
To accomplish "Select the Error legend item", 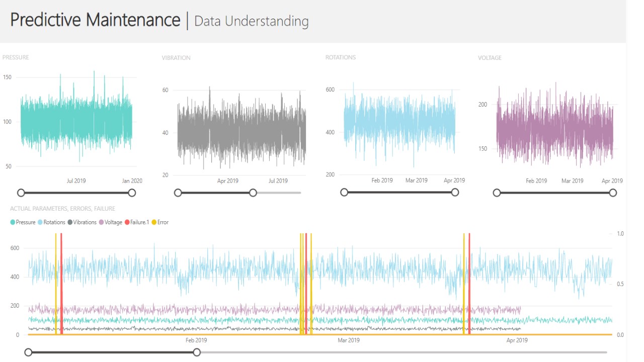I will pos(160,222).
